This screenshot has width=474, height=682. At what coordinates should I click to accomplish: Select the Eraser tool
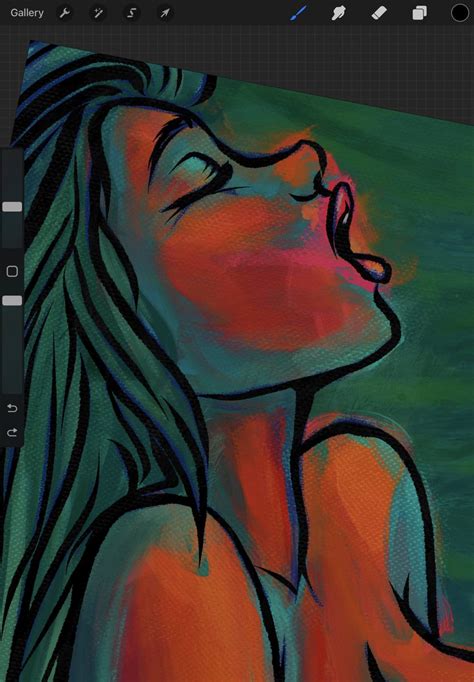(379, 13)
